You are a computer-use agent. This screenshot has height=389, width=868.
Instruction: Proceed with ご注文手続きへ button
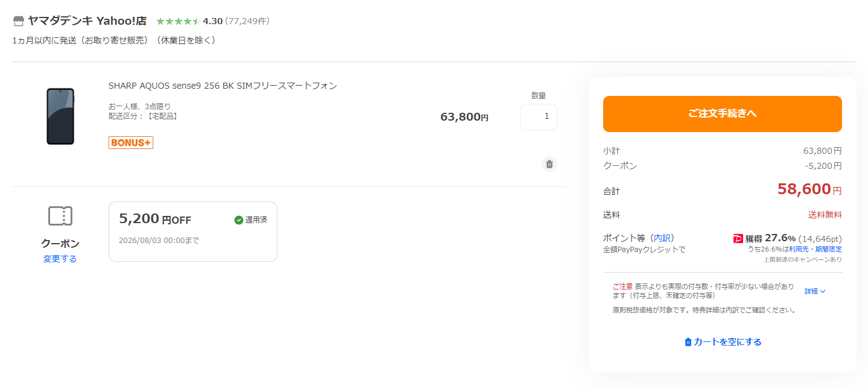[x=723, y=114]
